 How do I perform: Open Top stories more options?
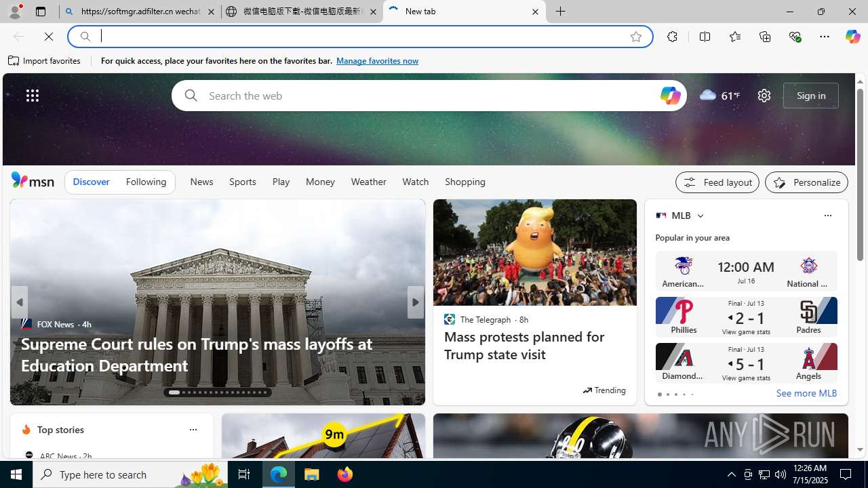pyautogui.click(x=193, y=430)
